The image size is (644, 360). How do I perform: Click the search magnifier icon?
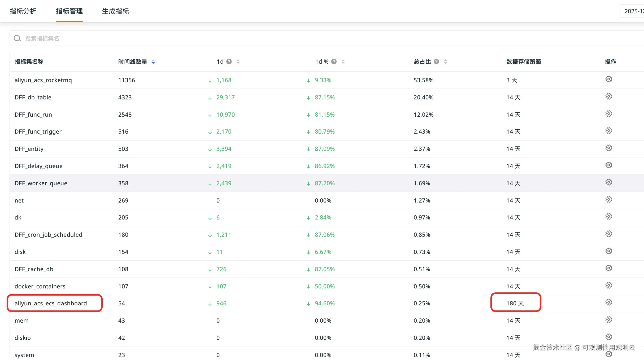pos(18,38)
